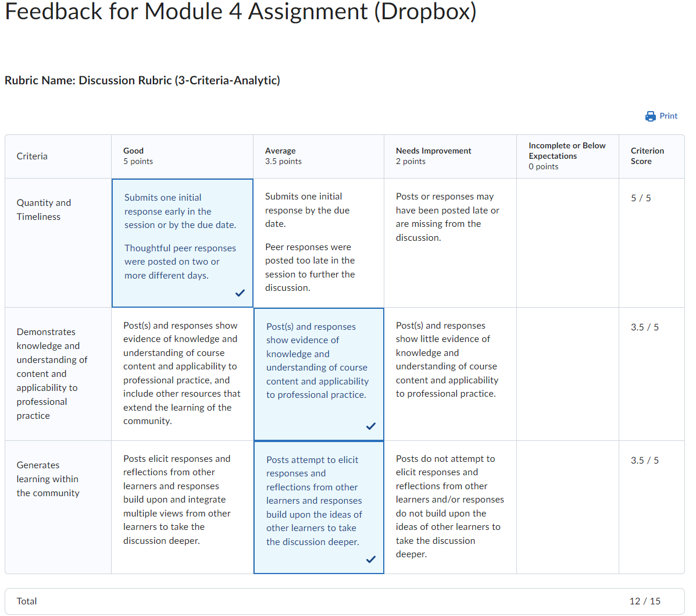Select the Average cell for Demonstrates knowledge criterion
The width and height of the screenshot is (696, 616).
(319, 374)
